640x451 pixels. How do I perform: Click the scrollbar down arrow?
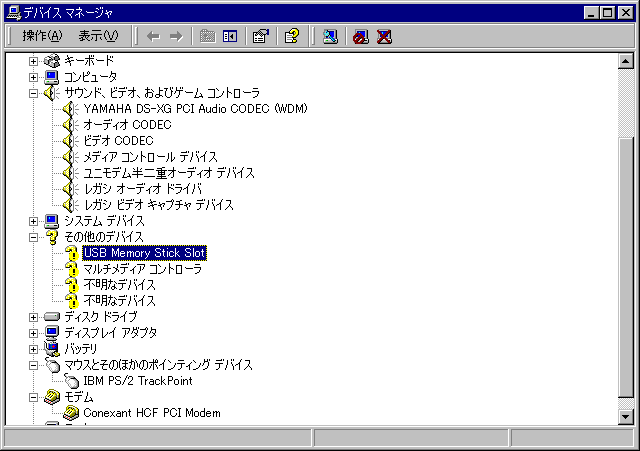coord(626,417)
